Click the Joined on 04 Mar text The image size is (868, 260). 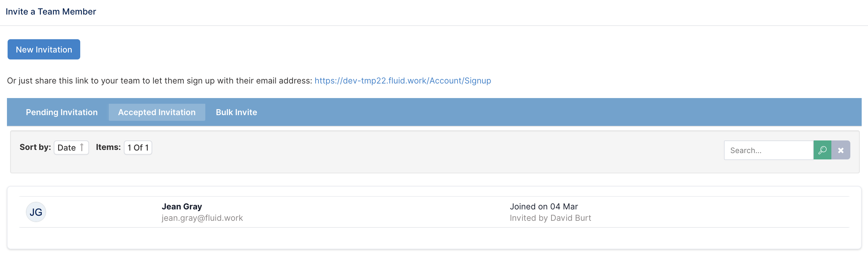click(x=544, y=206)
